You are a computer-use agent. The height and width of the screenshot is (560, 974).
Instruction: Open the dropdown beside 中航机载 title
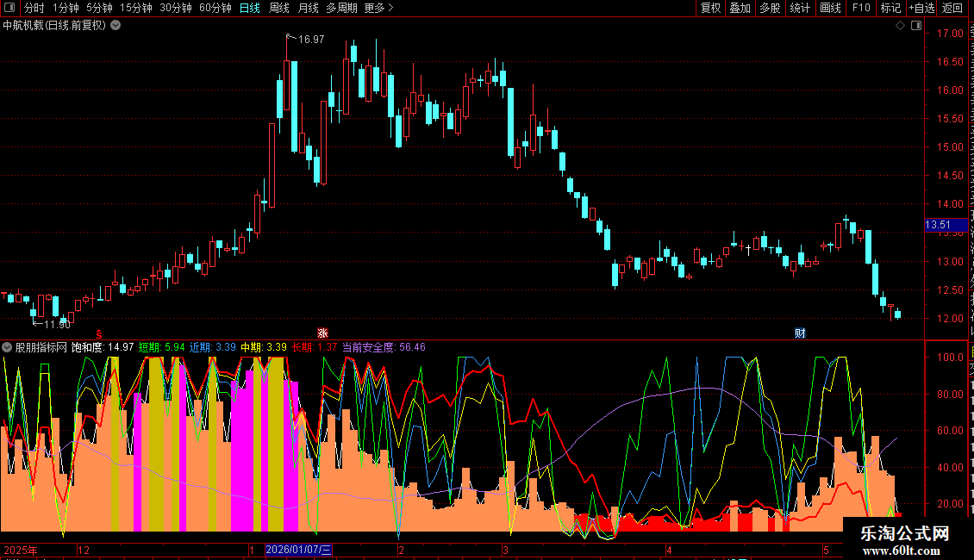[x=116, y=26]
